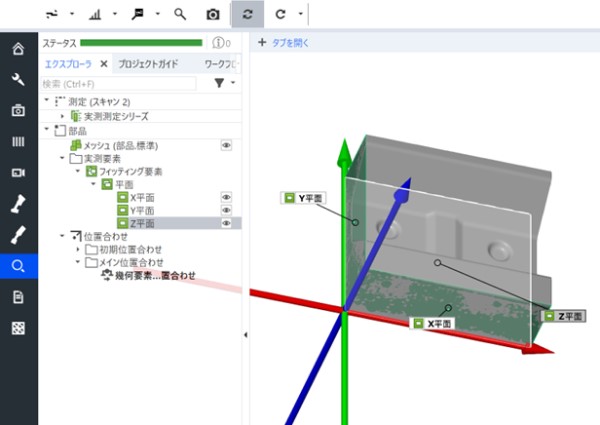600x425 pixels.
Task: Expand the 初期位置合わせ folder
Action: 77,249
